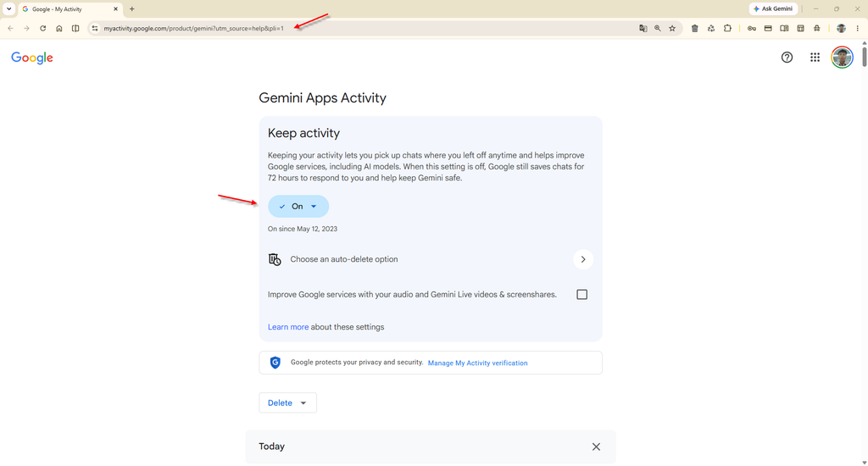The image size is (868, 466).
Task: Open the Learn more link
Action: tap(288, 327)
